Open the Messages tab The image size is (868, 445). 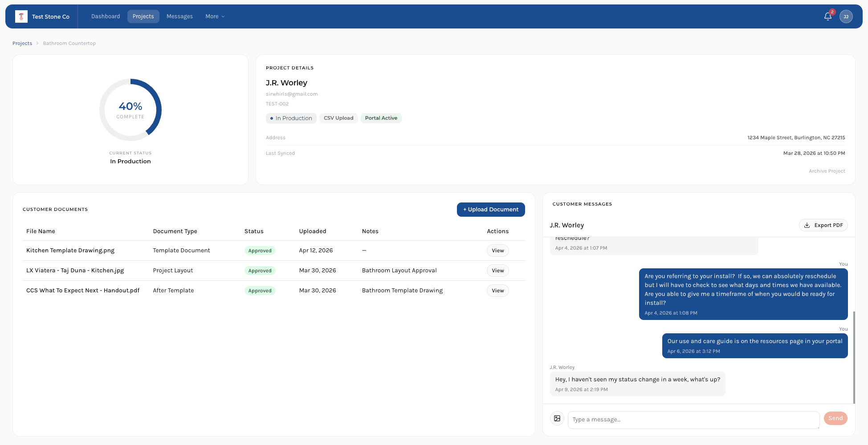(x=179, y=16)
